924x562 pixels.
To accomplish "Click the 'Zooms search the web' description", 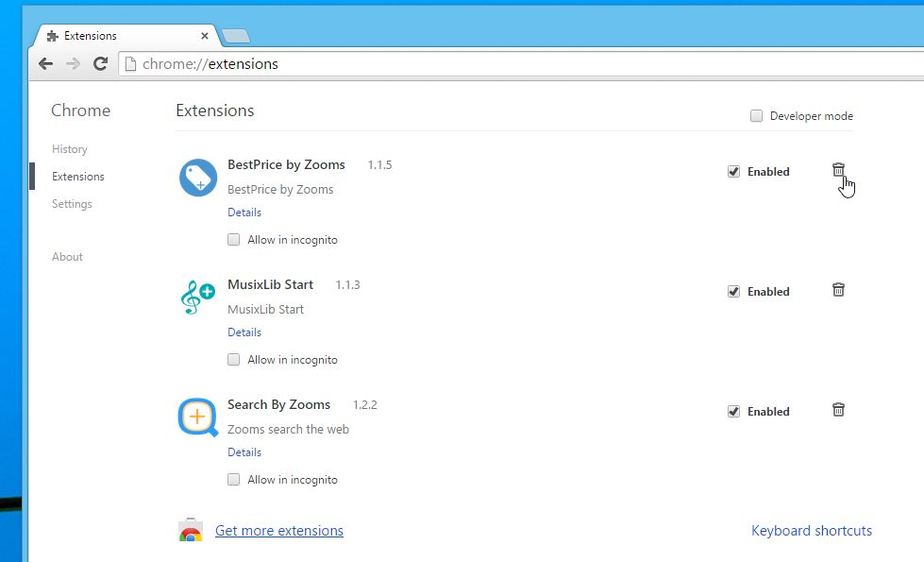I will coord(288,430).
